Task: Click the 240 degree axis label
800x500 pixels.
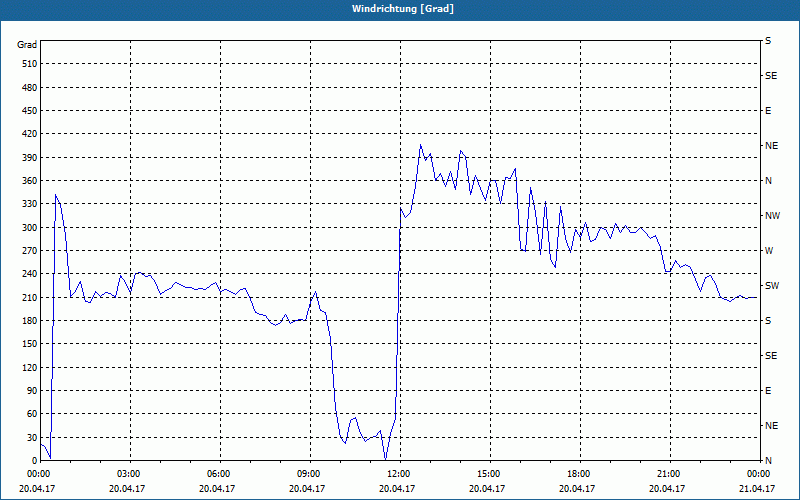Action: pos(30,274)
